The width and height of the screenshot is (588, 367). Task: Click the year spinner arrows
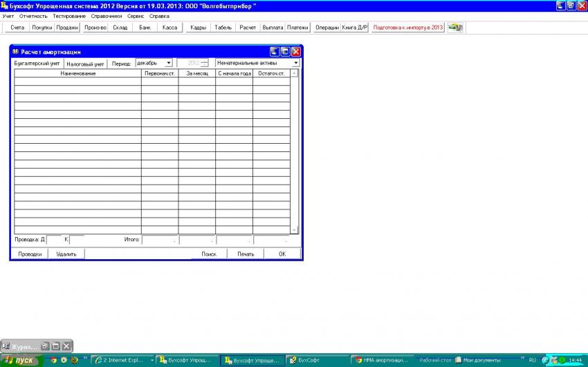205,63
